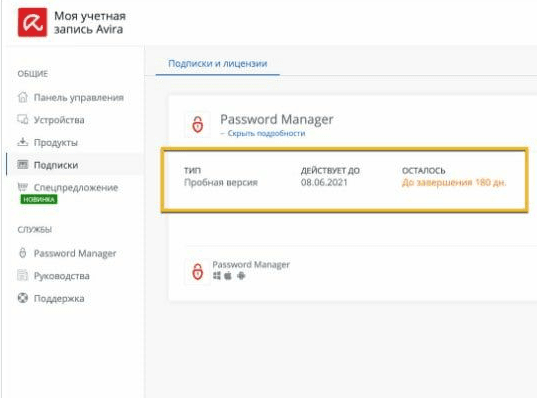
Task: Click the card icon beside Подписки
Action: 23,164
